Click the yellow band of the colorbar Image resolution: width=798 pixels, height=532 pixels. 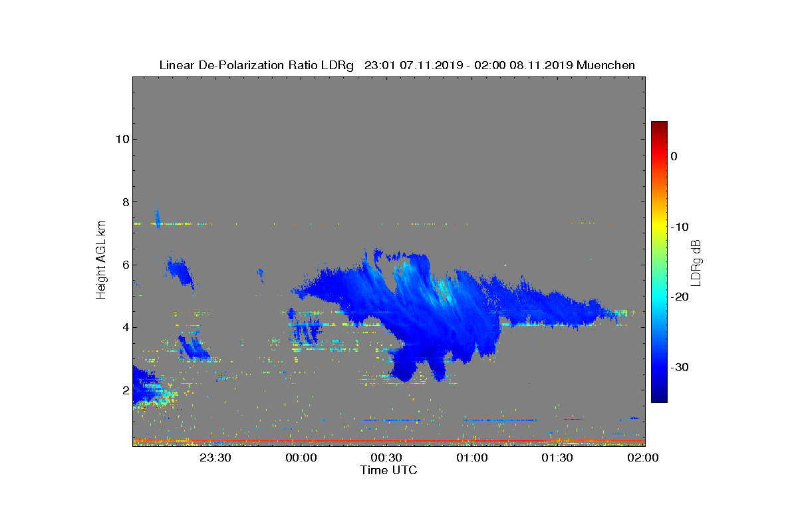pos(659,227)
